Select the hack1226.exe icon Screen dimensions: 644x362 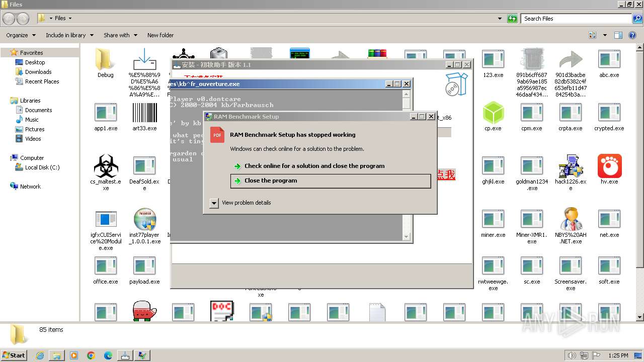[x=571, y=166]
